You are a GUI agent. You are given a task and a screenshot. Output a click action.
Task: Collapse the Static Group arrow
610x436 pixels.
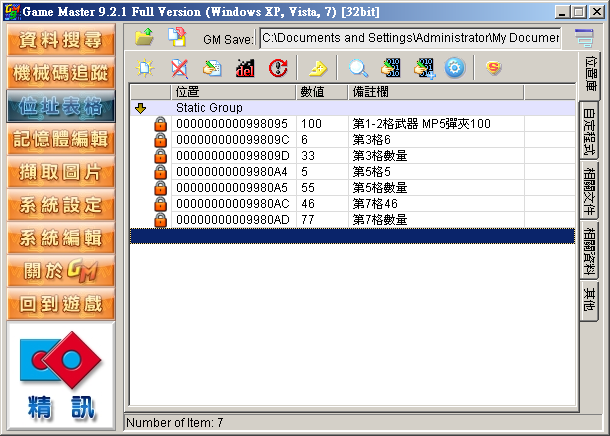click(x=140, y=108)
